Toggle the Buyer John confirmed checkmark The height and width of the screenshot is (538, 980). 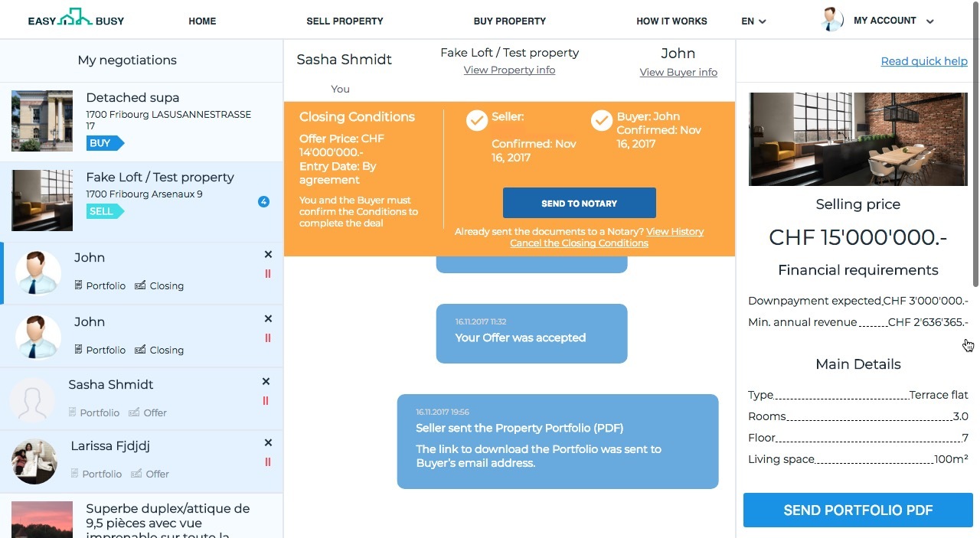pyautogui.click(x=602, y=120)
